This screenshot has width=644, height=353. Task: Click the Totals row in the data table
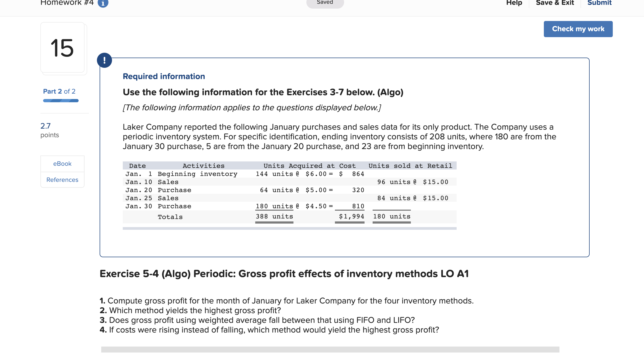(242, 217)
